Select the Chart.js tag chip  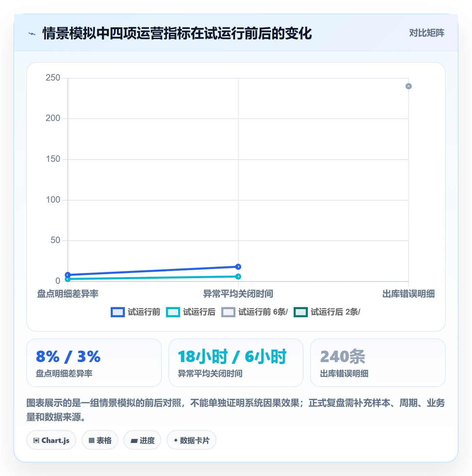51,440
